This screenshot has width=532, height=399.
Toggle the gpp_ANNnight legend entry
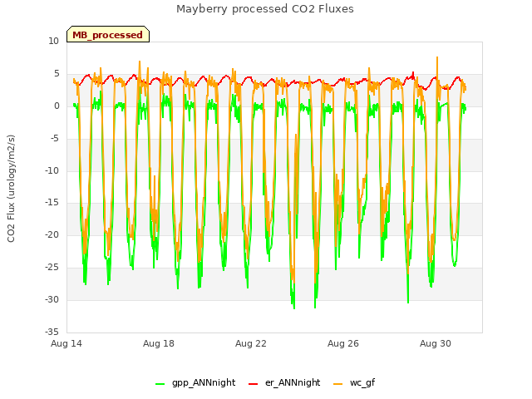[195, 382]
